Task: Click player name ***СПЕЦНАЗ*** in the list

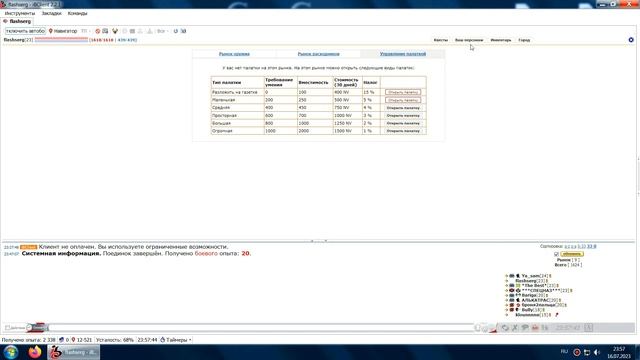Action: [541, 290]
